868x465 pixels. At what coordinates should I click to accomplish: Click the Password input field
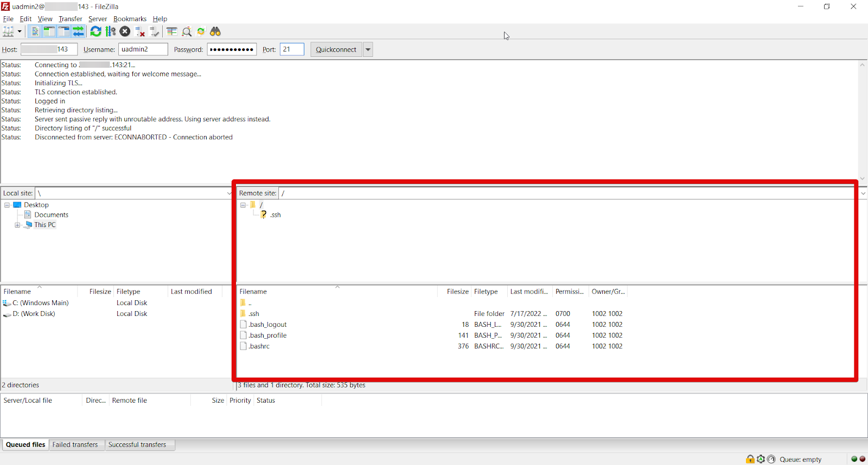[232, 49]
